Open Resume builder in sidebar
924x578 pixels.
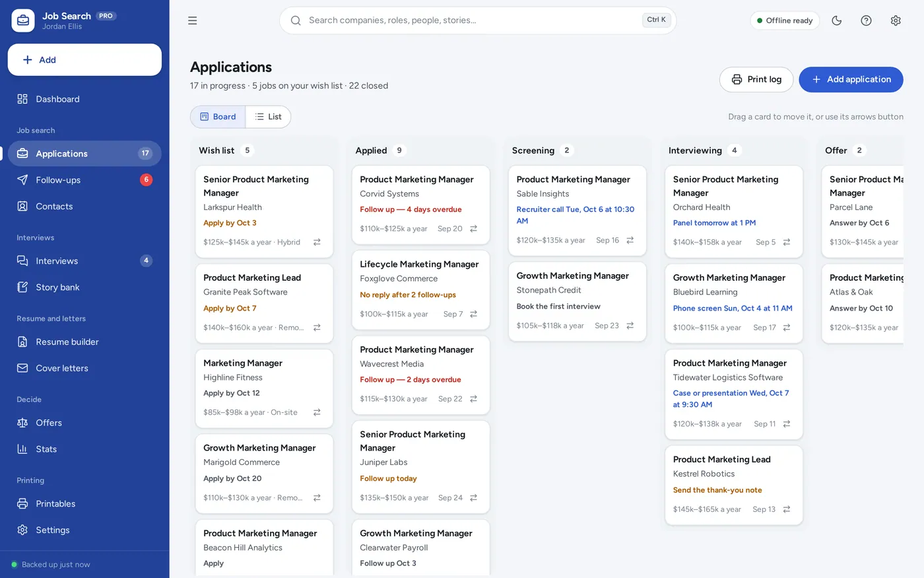coord(84,342)
